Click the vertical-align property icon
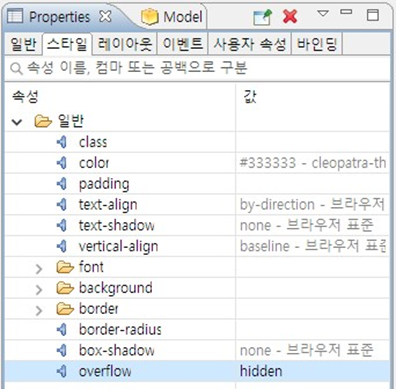 (62, 246)
